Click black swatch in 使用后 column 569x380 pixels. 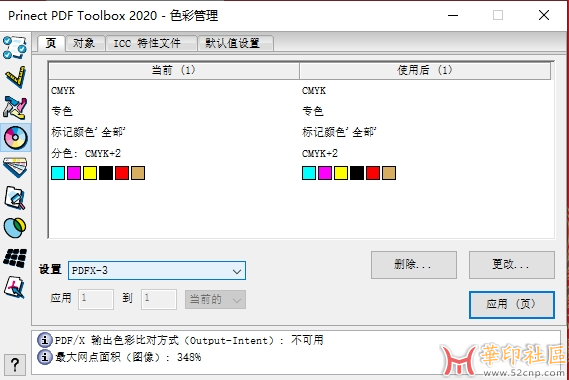coord(357,173)
